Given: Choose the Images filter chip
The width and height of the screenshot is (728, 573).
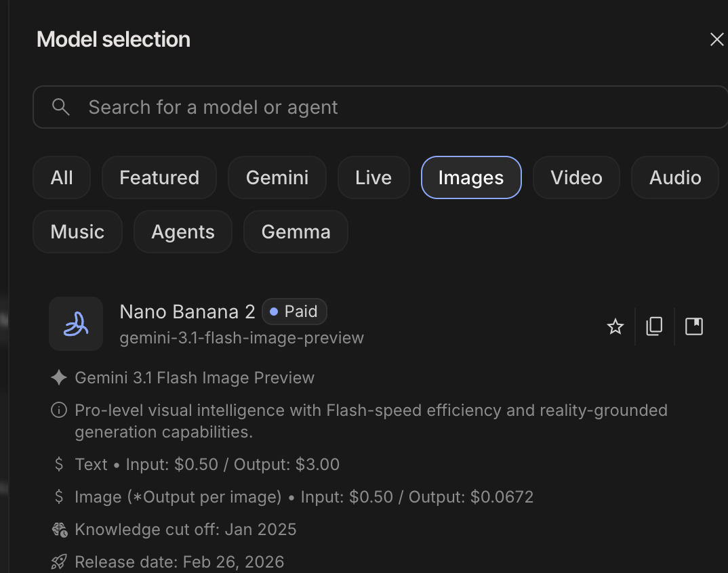Looking at the screenshot, I should click(x=471, y=177).
